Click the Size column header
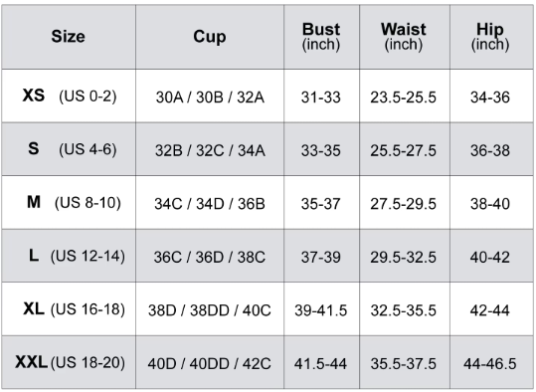536x392 pixels. point(69,37)
